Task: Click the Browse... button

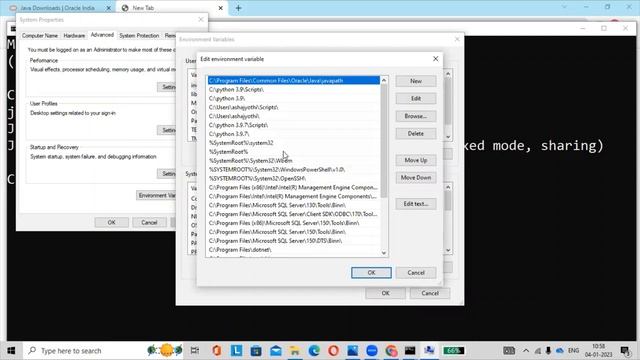Action: pos(416,116)
